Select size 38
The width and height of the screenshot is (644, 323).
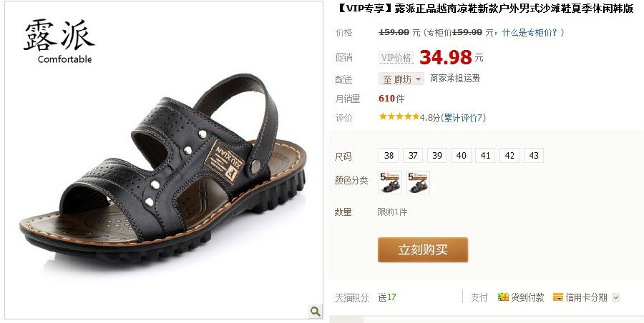(389, 156)
